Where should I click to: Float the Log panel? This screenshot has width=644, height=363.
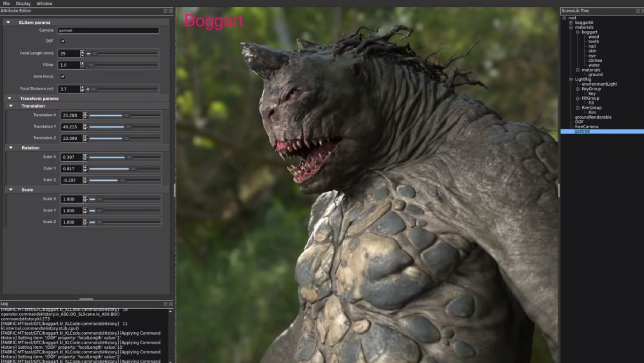[165, 303]
